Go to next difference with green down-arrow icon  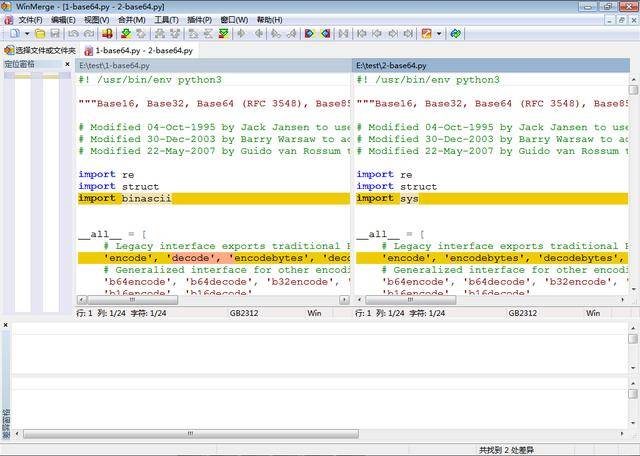[126, 33]
